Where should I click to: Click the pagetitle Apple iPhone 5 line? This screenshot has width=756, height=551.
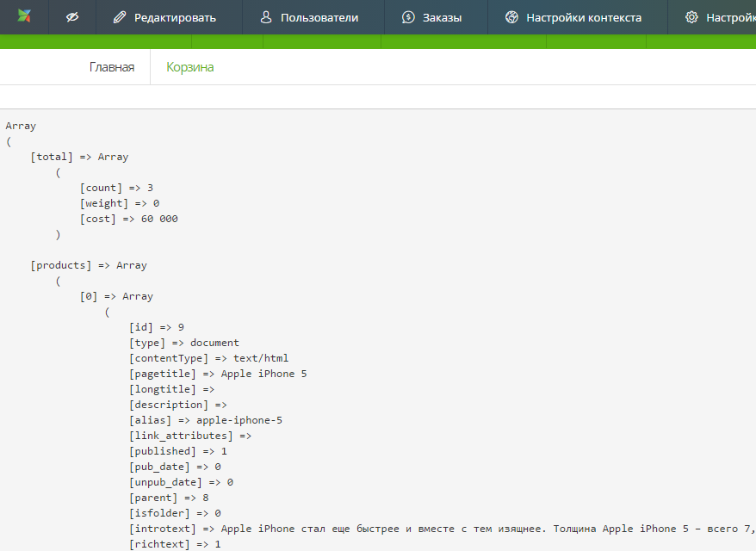click(218, 374)
